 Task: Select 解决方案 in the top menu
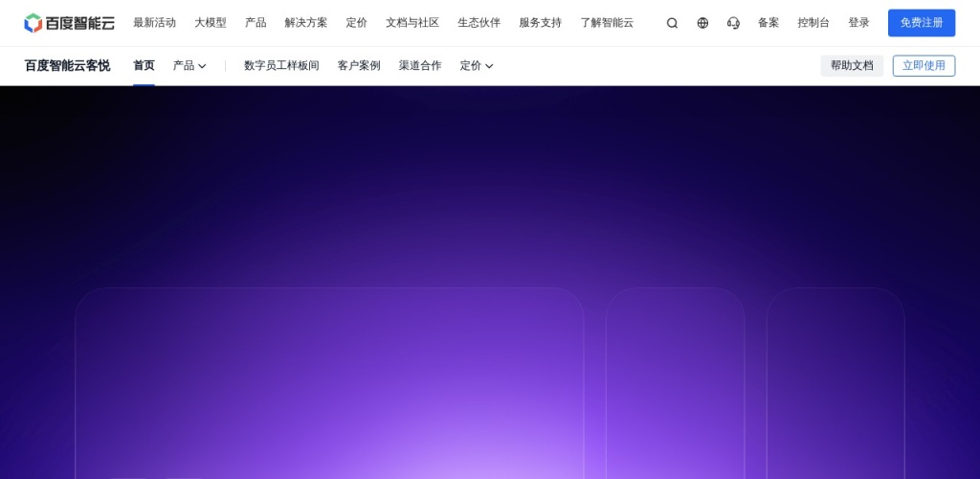(x=305, y=23)
